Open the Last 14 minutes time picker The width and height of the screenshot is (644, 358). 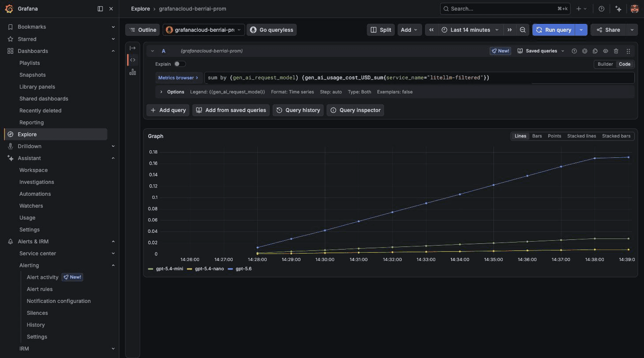(470, 30)
